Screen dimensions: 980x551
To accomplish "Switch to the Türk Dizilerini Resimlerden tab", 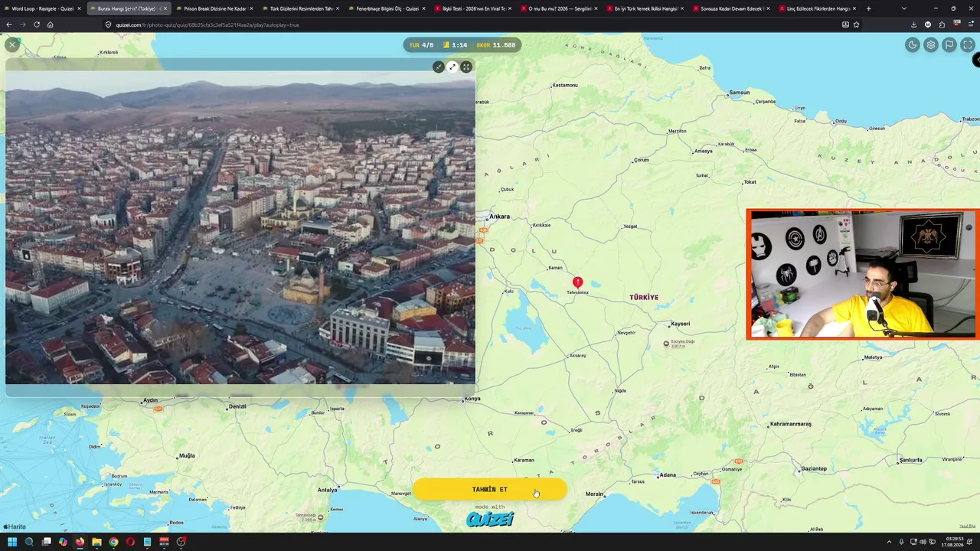I will point(299,8).
